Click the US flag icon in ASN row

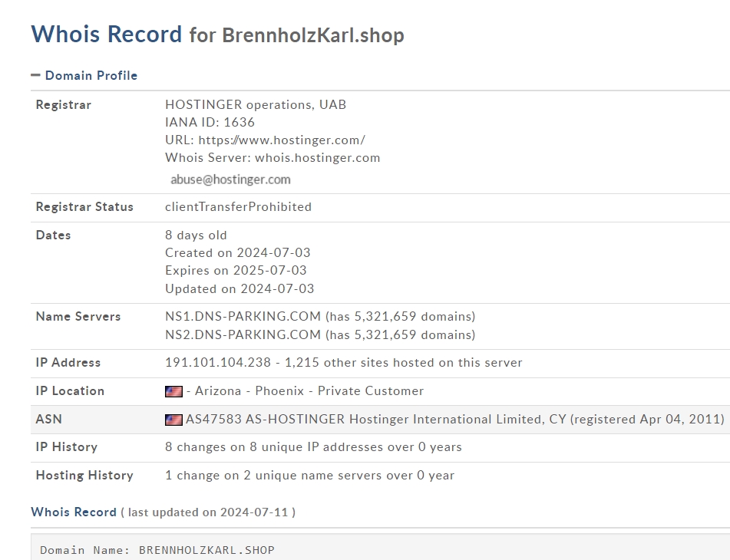pyautogui.click(x=173, y=420)
